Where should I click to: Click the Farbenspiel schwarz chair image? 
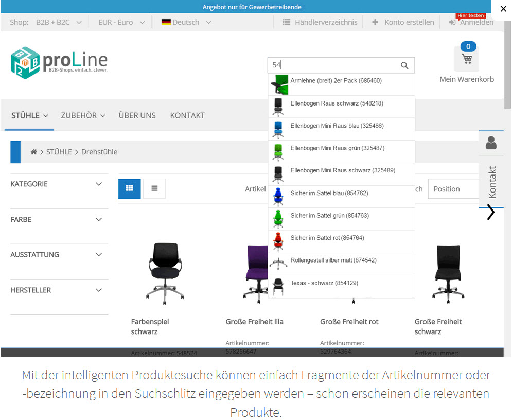tap(165, 274)
